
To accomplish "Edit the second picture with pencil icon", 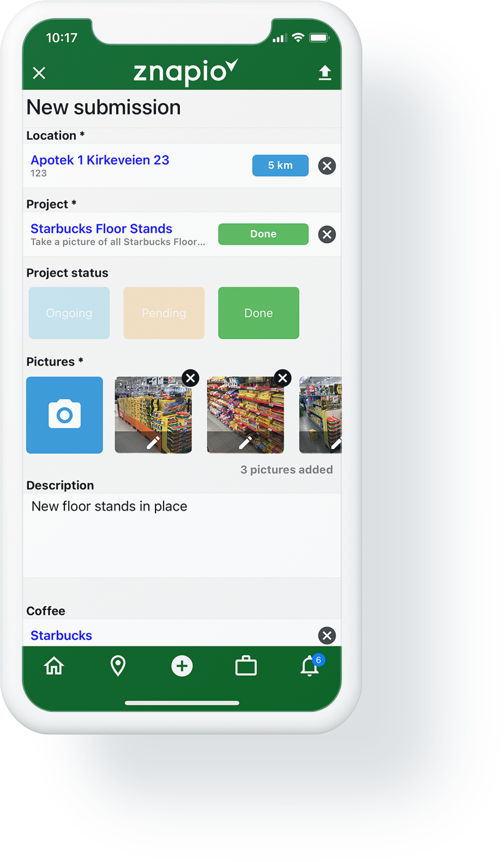I will pos(245,442).
